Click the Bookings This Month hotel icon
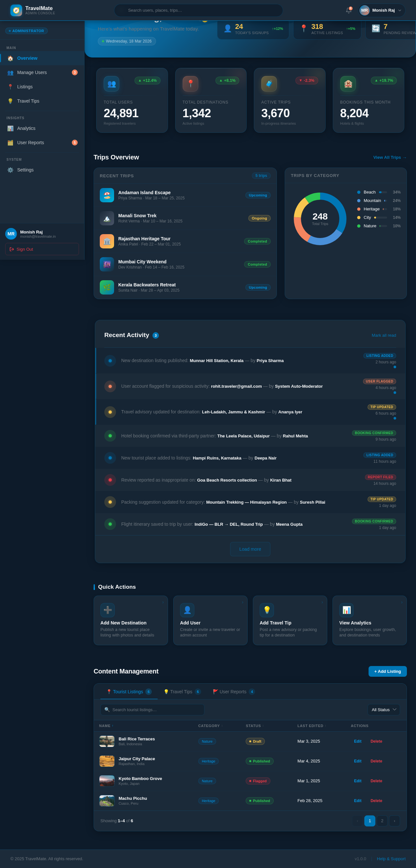 point(348,83)
